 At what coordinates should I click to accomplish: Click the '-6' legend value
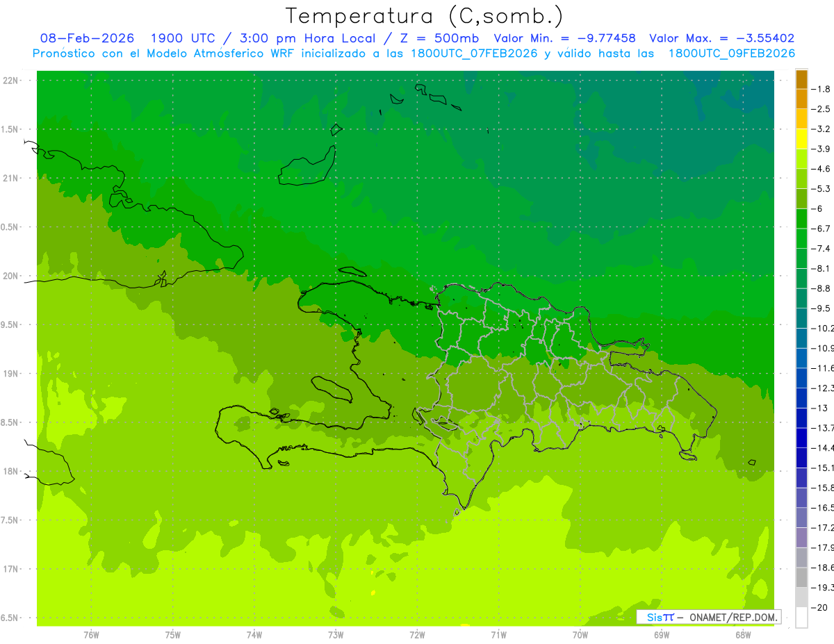pyautogui.click(x=818, y=208)
